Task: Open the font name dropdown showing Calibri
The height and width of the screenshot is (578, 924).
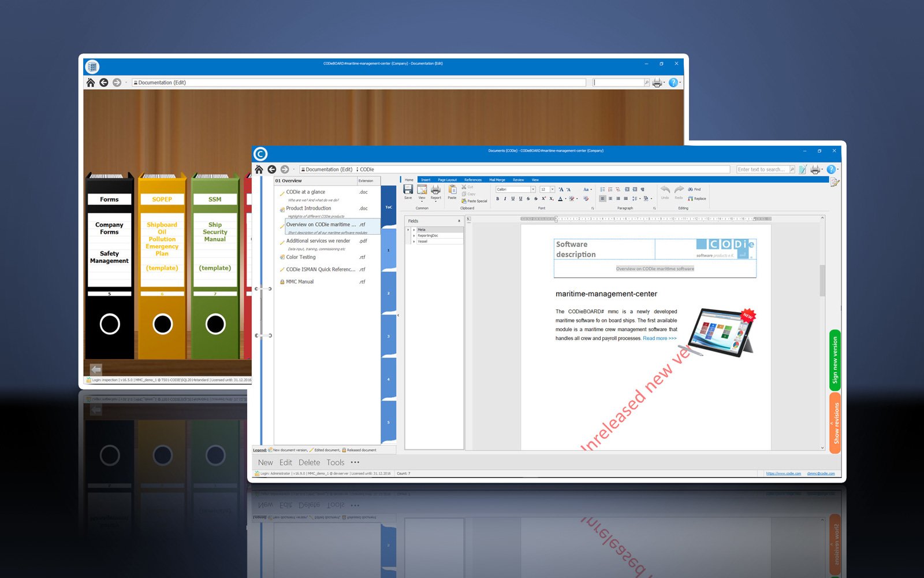Action: pos(533,190)
